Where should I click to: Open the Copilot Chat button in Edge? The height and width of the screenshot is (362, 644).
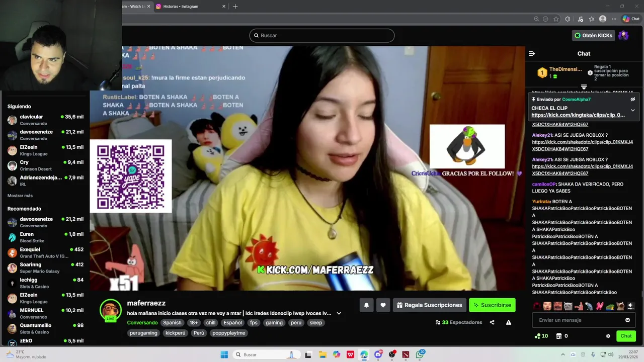point(631,19)
